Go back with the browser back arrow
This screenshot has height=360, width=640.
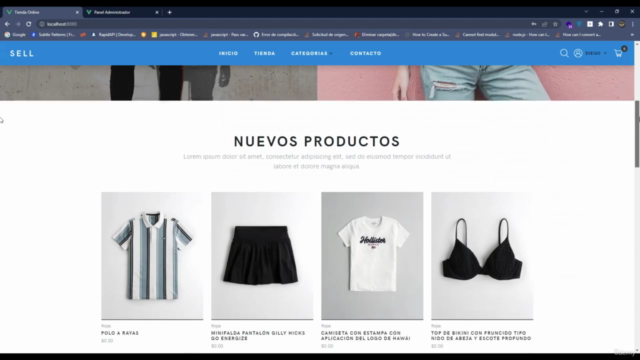[7, 24]
